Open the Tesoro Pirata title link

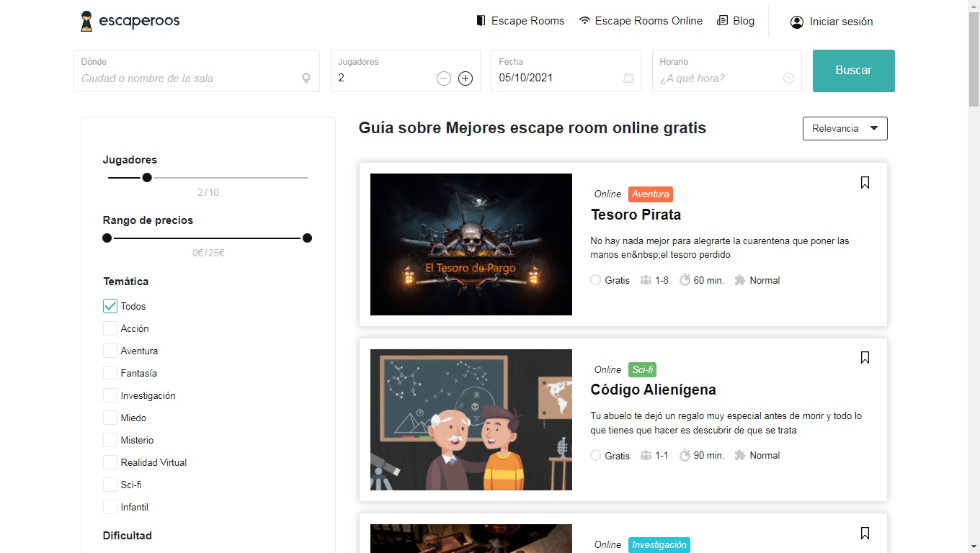[x=636, y=215]
